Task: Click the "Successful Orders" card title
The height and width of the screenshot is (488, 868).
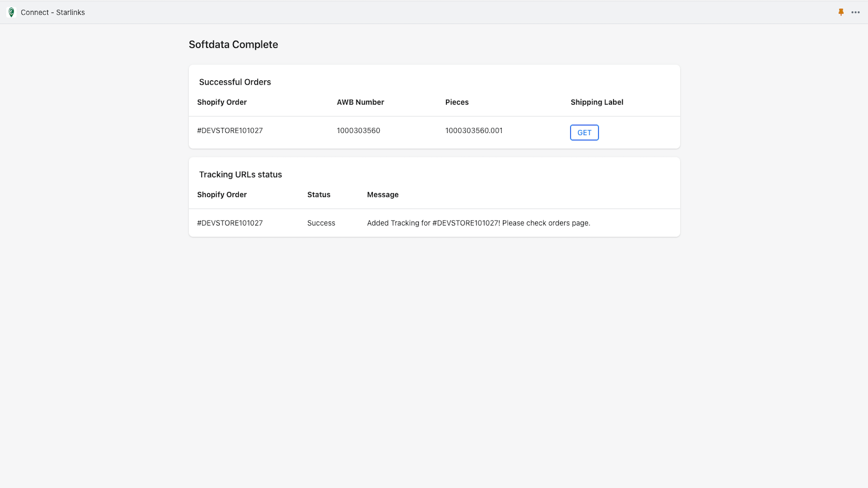Action: click(235, 82)
